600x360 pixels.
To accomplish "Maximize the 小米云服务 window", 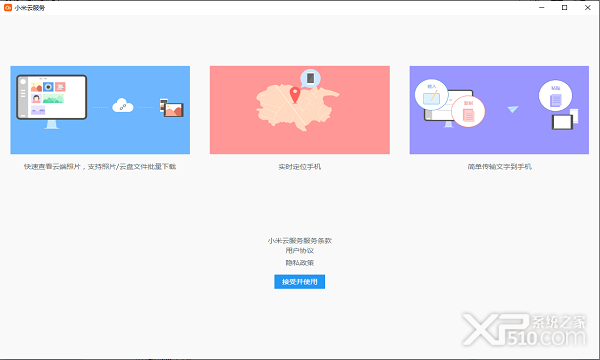I will [564, 7].
